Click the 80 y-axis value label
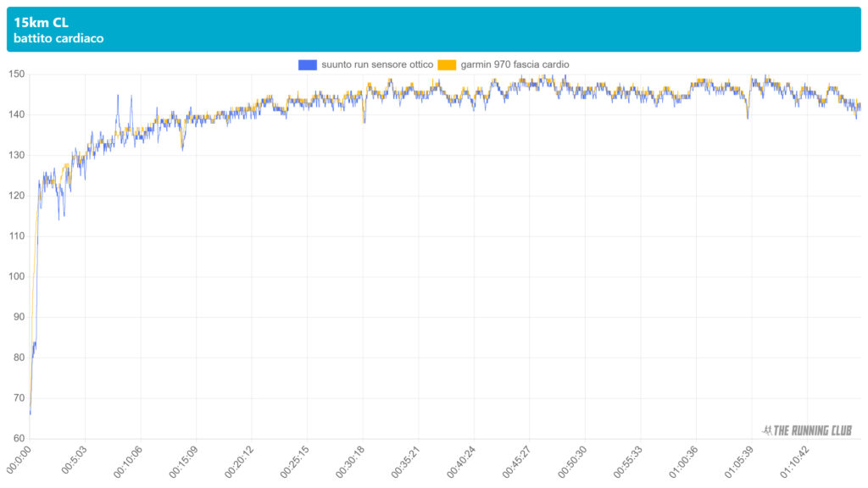868x488 pixels. coord(18,358)
